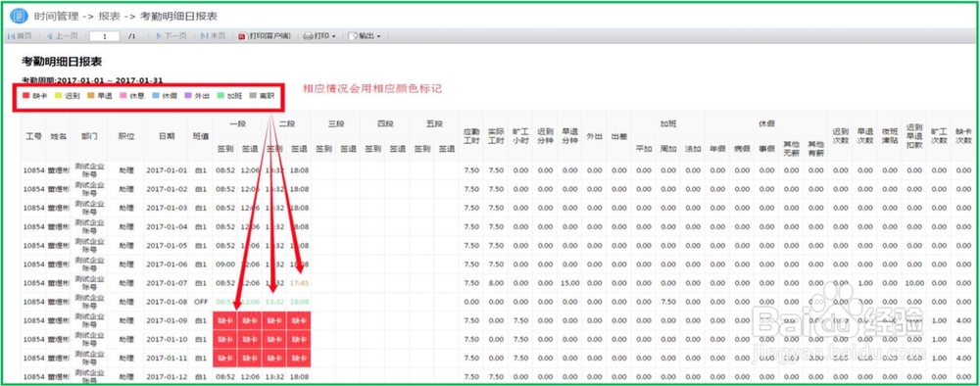Image resolution: width=980 pixels, height=386 pixels.
Task: Click the red 缺卡 legend swatch
Action: tap(26, 96)
